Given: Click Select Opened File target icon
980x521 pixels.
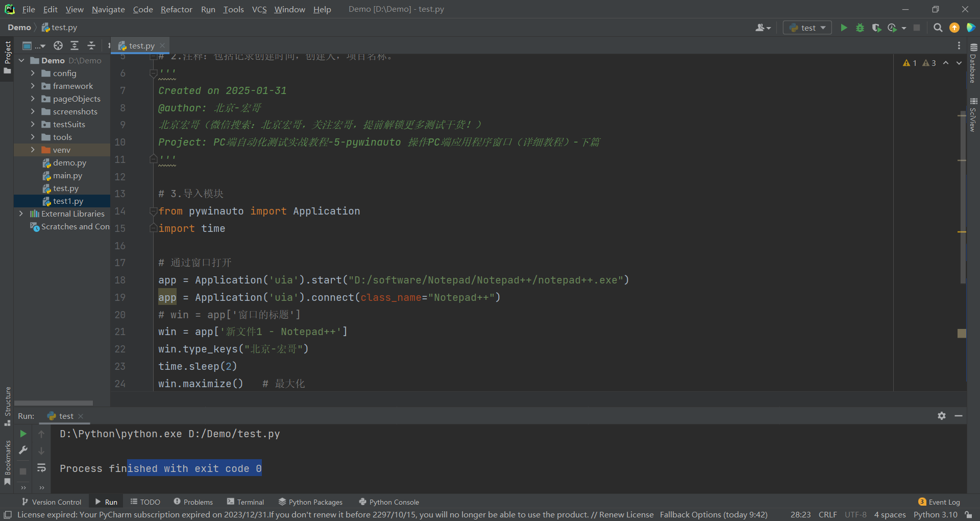Looking at the screenshot, I should point(58,45).
